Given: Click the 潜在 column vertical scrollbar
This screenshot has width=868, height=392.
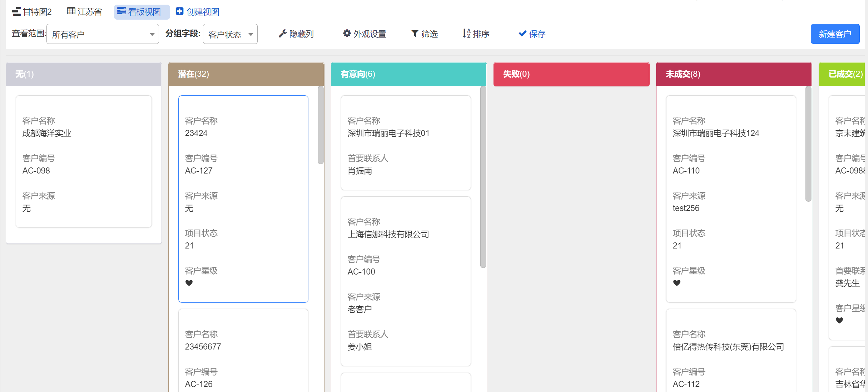Looking at the screenshot, I should pyautogui.click(x=321, y=125).
